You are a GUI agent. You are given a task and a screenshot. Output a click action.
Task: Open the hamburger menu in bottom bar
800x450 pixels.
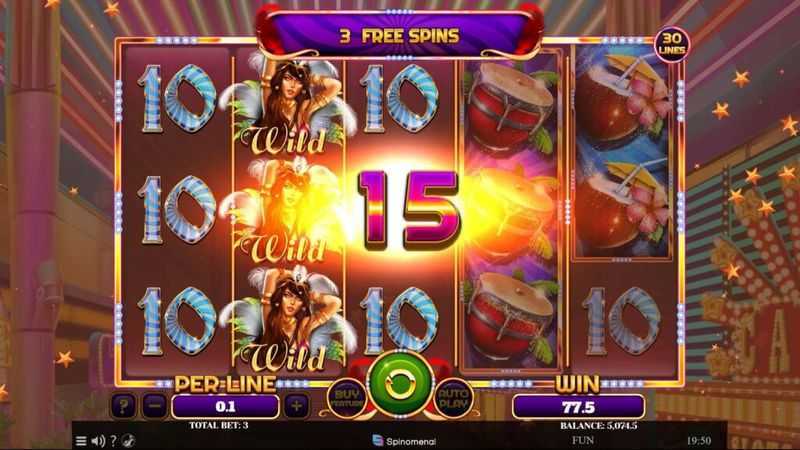[81, 441]
